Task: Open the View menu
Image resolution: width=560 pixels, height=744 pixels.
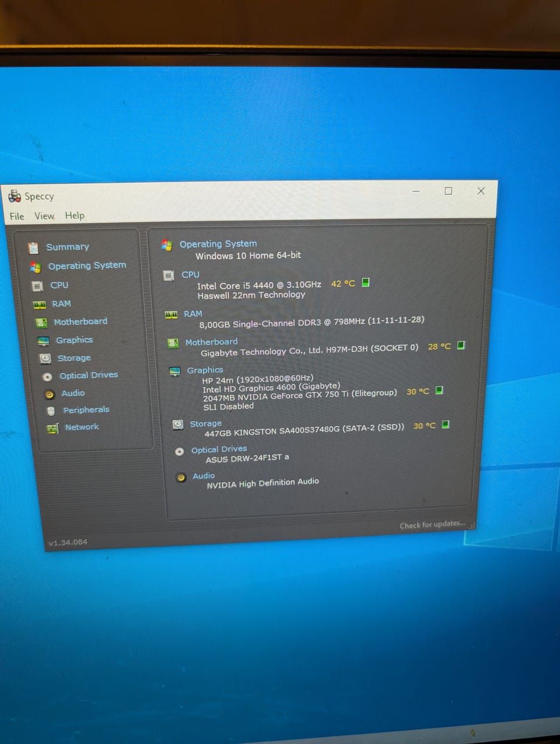Action: tap(44, 216)
